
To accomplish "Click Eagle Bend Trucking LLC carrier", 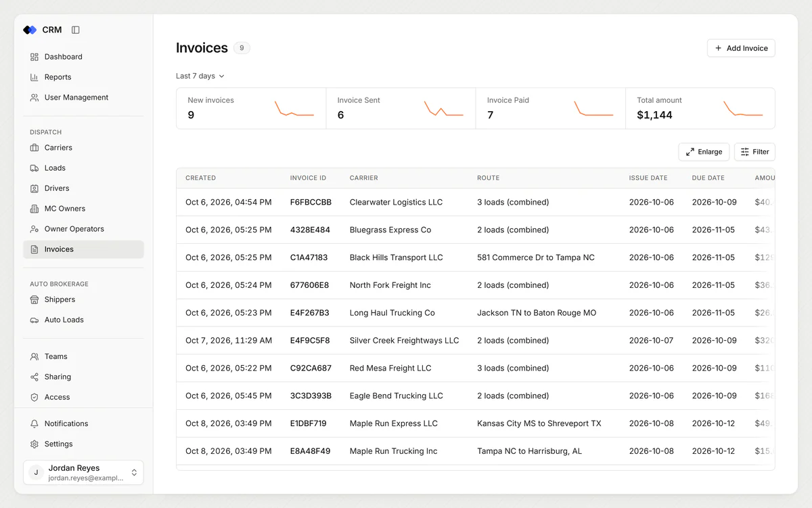I will tap(396, 396).
